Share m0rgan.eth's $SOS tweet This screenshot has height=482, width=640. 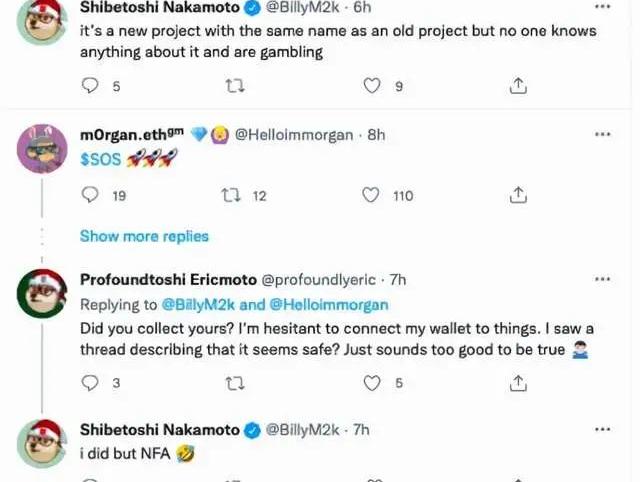tap(518, 195)
